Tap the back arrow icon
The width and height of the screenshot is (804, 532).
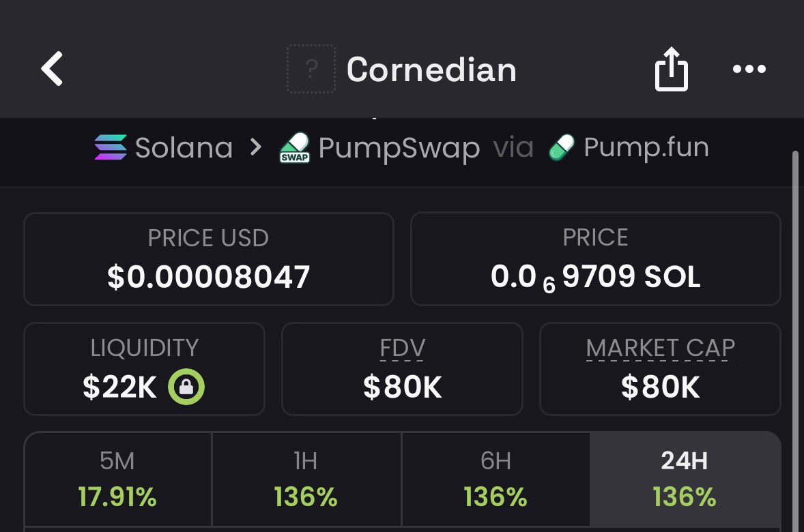click(52, 69)
